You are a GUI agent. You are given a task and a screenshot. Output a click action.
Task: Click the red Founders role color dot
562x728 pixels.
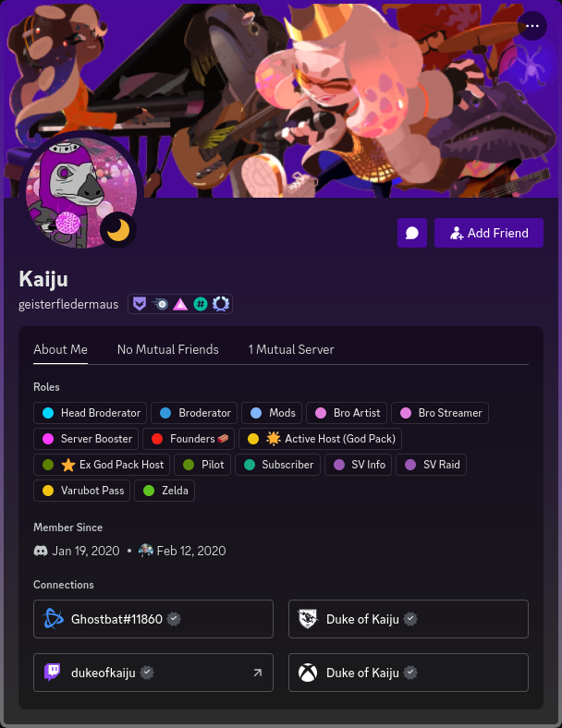point(157,439)
